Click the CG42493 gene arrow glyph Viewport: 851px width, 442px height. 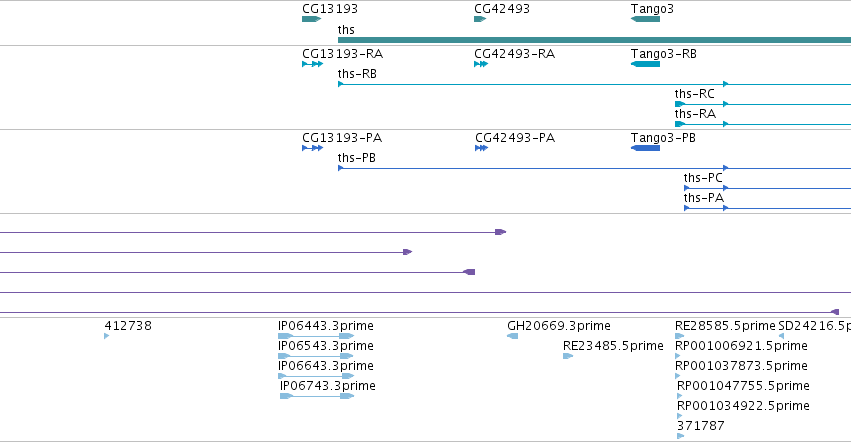pyautogui.click(x=480, y=19)
